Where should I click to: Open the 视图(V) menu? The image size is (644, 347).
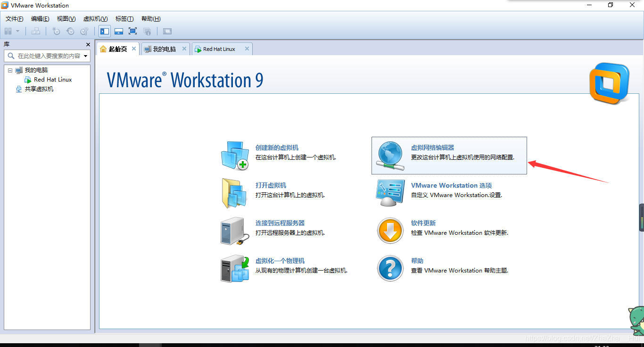(66, 19)
